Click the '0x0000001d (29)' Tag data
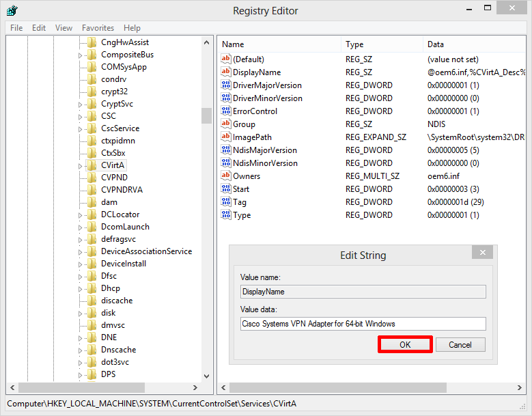Viewport: 532px width, 416px height. tap(456, 202)
